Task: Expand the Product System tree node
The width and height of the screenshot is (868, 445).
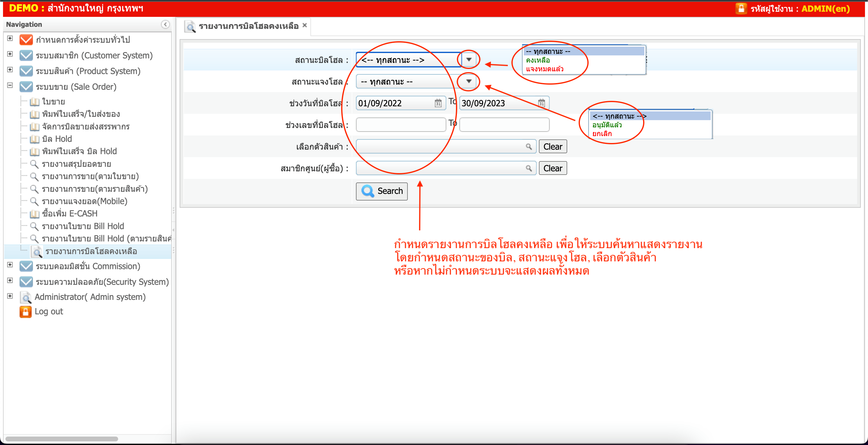Action: tap(10, 70)
